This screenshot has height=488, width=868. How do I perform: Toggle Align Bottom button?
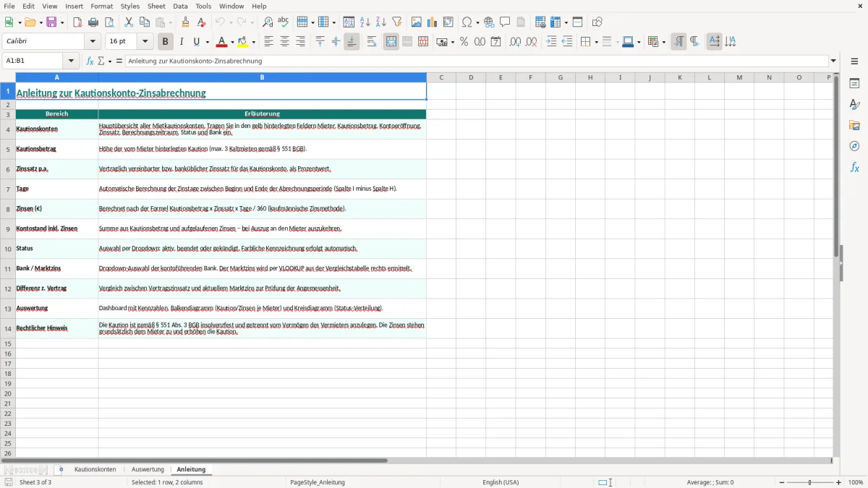(352, 42)
